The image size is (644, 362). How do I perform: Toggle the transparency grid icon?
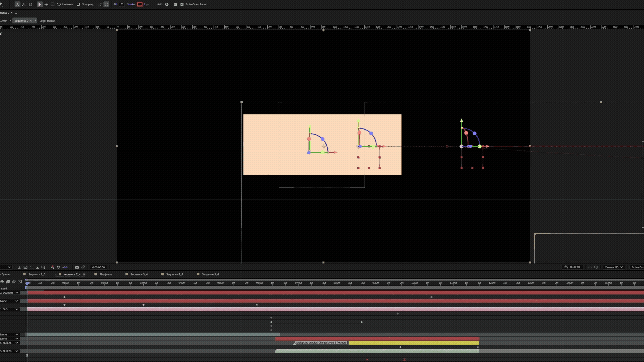pos(25,267)
